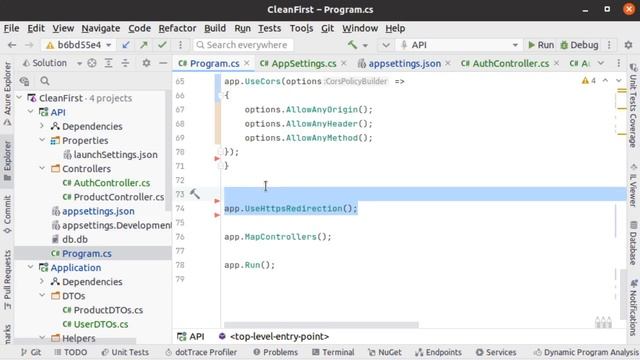This screenshot has width=640, height=360.
Task: Click the Search everywhere field
Action: 243,45
